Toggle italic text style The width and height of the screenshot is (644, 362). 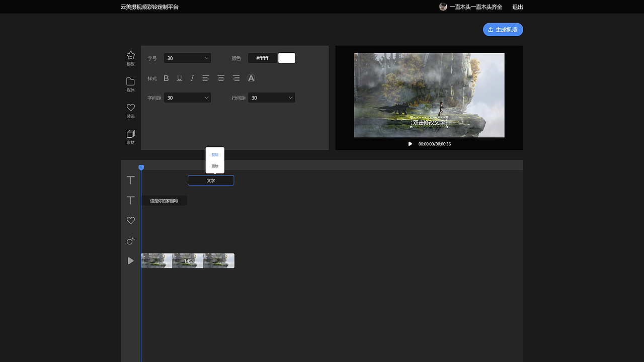[x=192, y=78]
